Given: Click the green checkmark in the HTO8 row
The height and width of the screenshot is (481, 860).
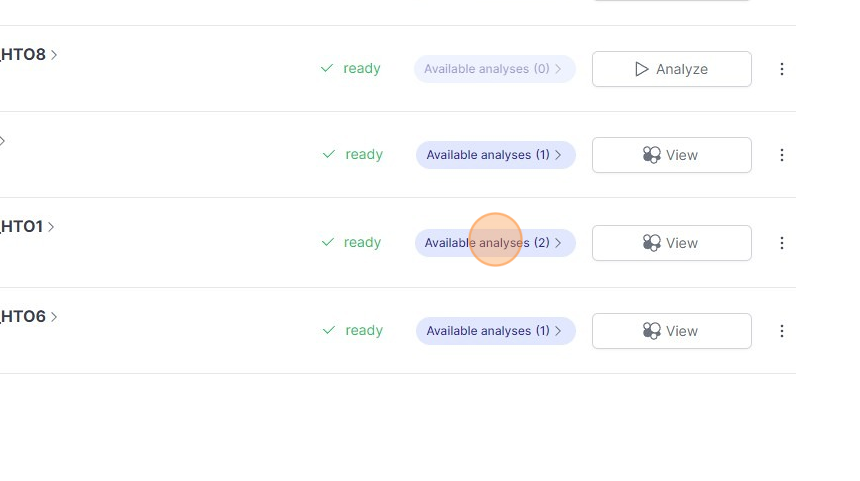Looking at the screenshot, I should pyautogui.click(x=327, y=69).
